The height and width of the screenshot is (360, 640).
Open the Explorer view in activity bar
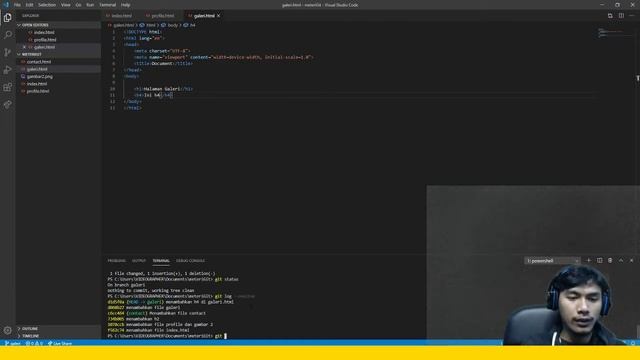[7, 18]
